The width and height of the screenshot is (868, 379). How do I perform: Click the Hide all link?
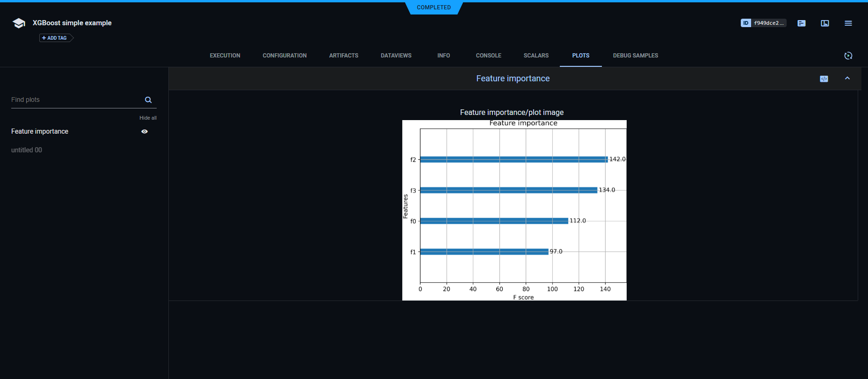(x=148, y=118)
